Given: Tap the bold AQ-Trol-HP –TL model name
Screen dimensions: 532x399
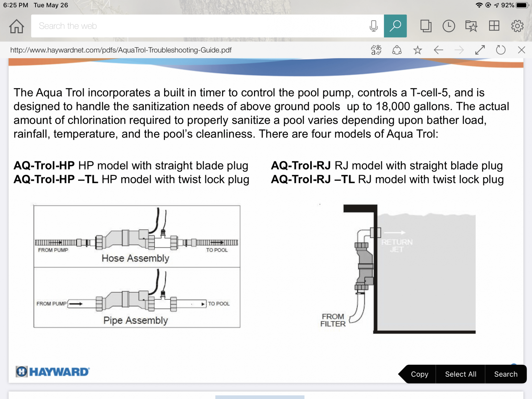Looking at the screenshot, I should coord(56,179).
